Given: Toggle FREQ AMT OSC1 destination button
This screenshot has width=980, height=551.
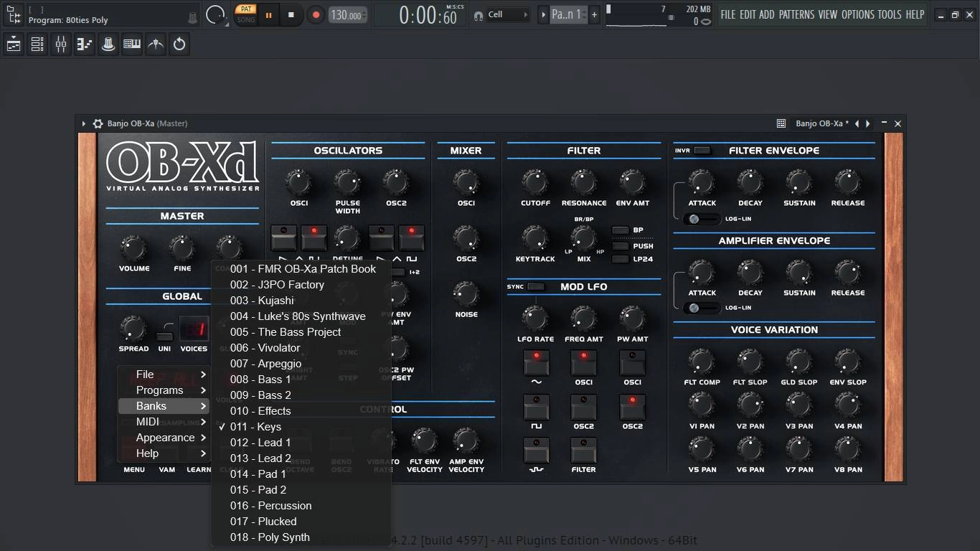Looking at the screenshot, I should 584,363.
